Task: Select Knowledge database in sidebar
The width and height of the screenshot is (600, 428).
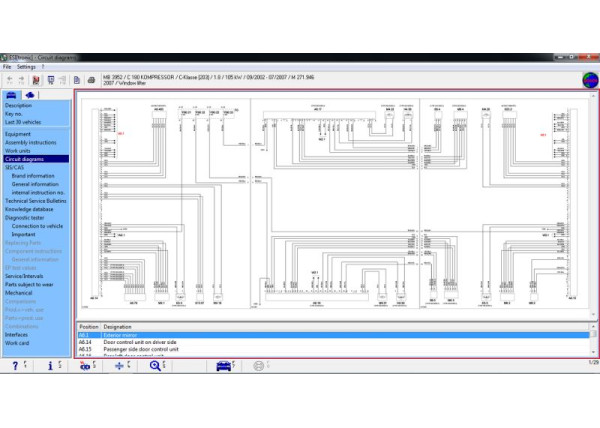Action: (x=28, y=209)
